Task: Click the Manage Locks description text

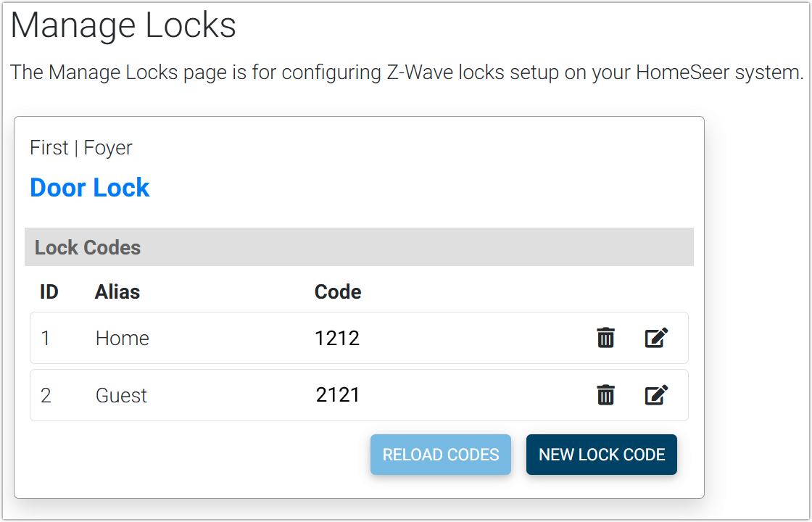Action: tap(407, 72)
